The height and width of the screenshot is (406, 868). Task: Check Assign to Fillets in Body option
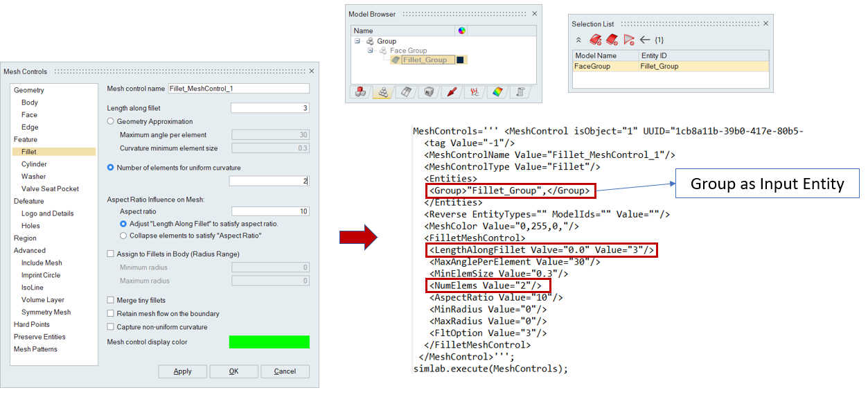(111, 254)
